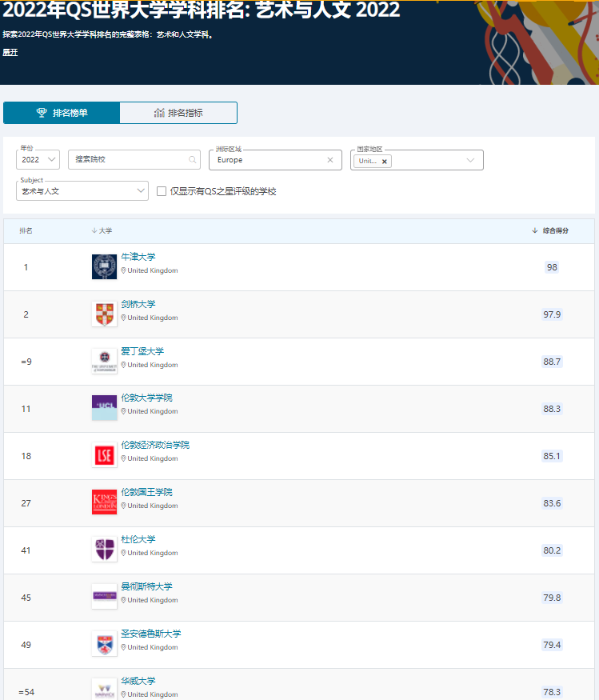
Task: Open the 年份 2022 dropdown
Action: [38, 160]
